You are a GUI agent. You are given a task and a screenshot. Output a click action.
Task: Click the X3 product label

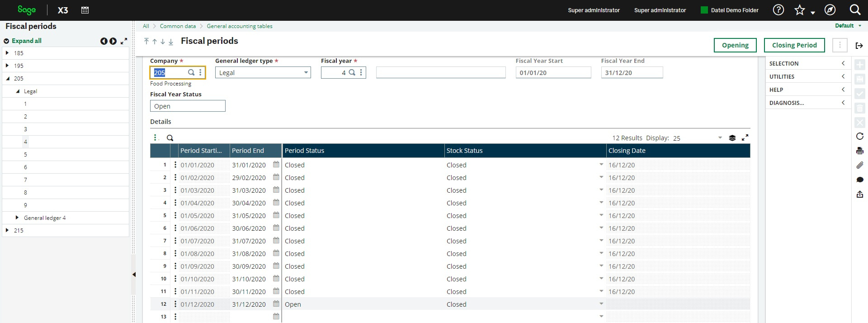pos(63,10)
